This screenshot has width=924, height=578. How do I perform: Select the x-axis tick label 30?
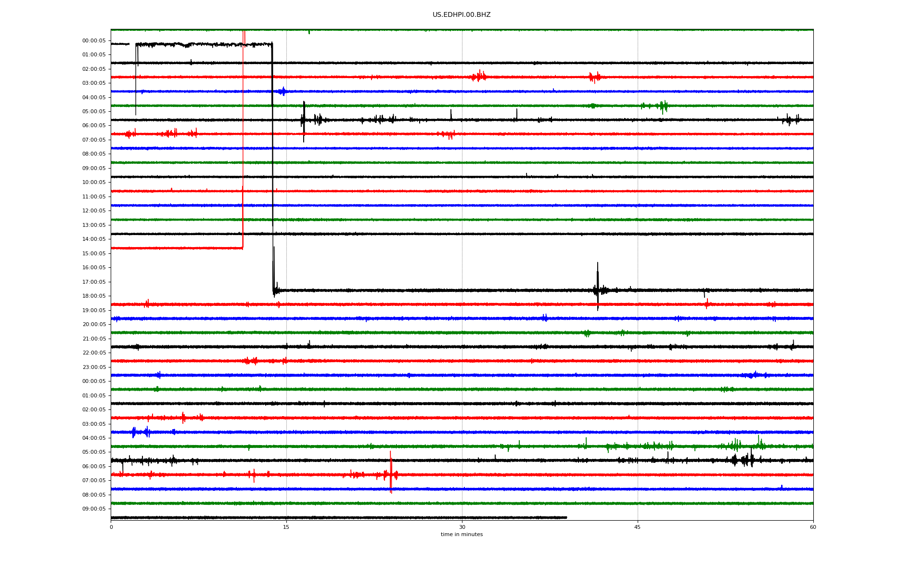462,527
